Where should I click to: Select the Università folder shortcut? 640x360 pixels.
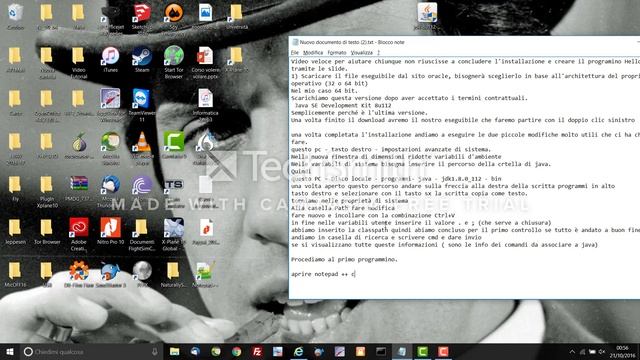coord(237,17)
